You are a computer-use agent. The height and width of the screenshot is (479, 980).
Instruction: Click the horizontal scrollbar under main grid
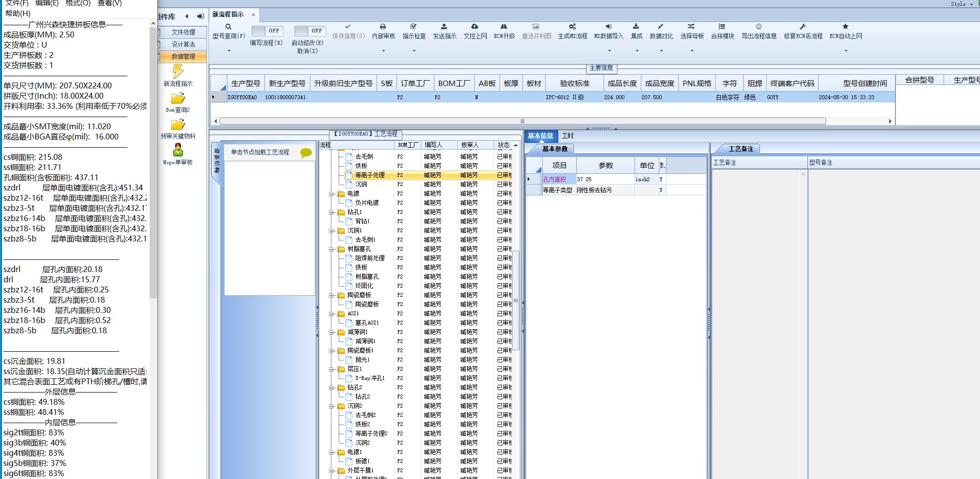pyautogui.click(x=522, y=121)
